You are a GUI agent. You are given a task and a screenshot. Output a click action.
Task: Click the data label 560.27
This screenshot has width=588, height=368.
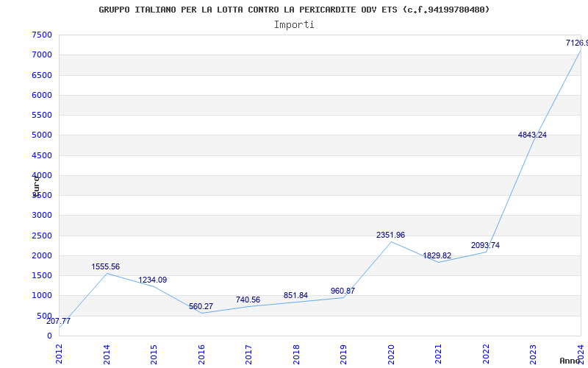(x=201, y=306)
